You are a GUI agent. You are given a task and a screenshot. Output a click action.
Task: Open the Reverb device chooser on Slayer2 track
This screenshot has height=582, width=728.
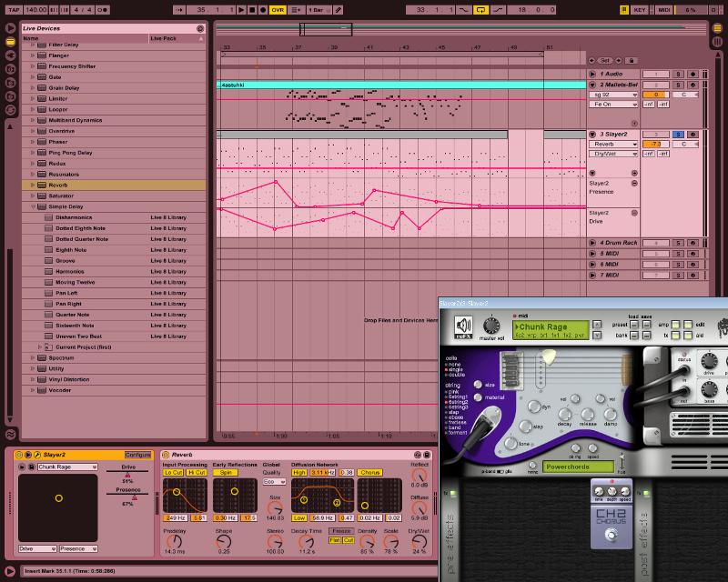coord(613,144)
